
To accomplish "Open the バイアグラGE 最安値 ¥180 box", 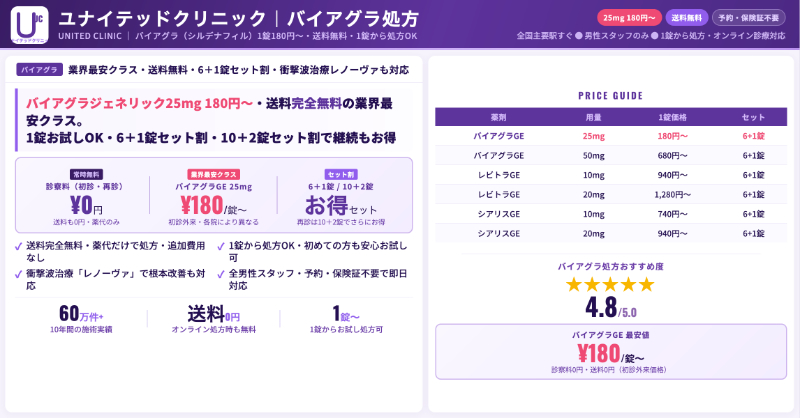I will [x=610, y=351].
